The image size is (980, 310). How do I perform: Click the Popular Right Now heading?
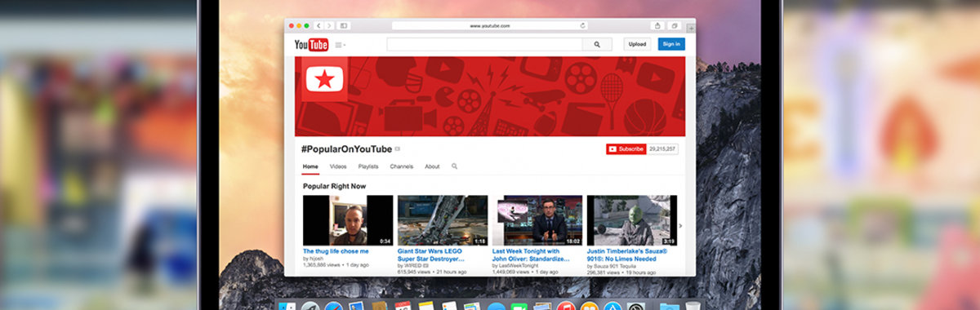(x=335, y=186)
